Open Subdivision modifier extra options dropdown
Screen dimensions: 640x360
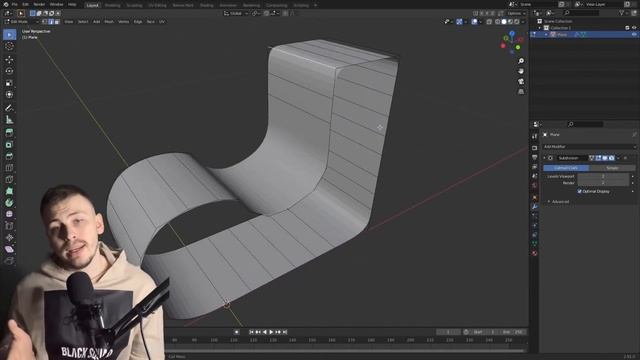click(618, 158)
